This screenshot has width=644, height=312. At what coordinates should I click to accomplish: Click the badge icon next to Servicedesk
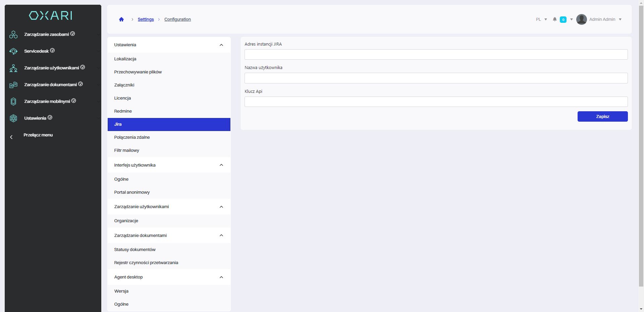(x=52, y=50)
